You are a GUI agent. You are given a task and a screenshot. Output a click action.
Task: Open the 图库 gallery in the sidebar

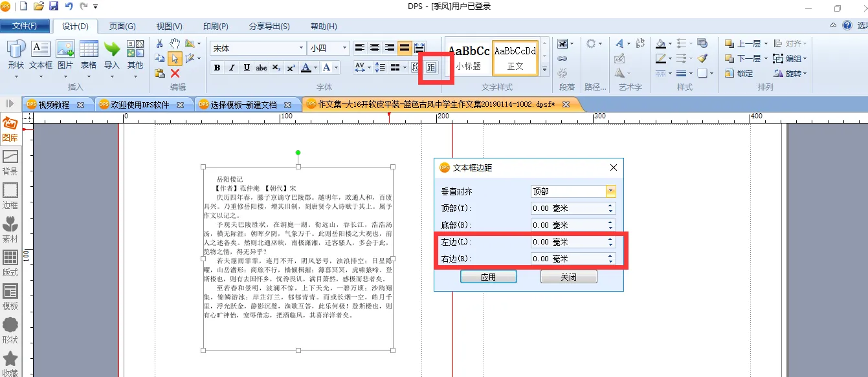click(10, 129)
